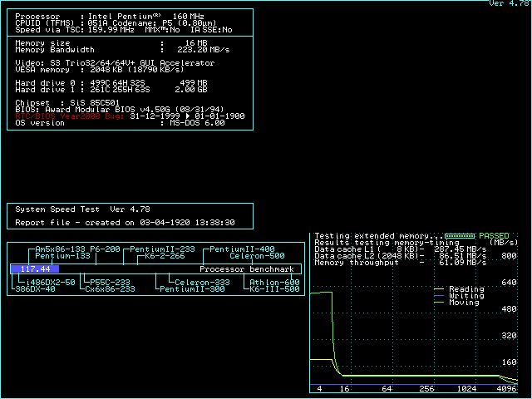
Task: Click the 'Data cache L2 (2048 KB)' row
Action: (401, 256)
